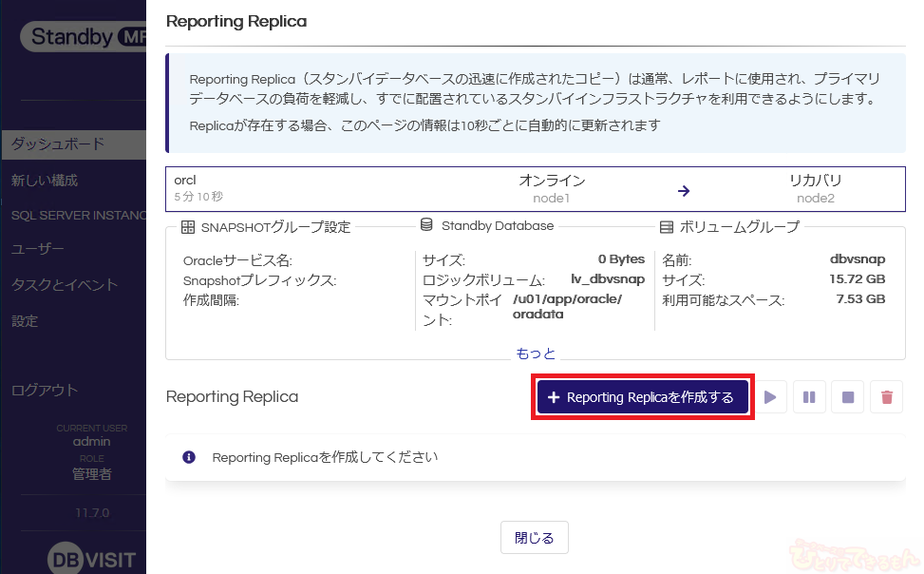This screenshot has height=574, width=924.
Task: Start the Reporting Replica with play icon
Action: (x=770, y=397)
